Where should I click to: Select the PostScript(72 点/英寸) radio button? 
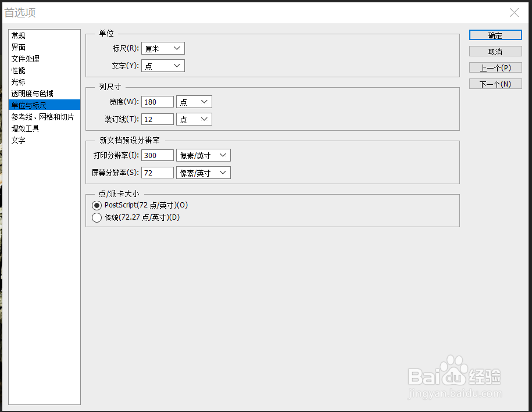tap(97, 205)
